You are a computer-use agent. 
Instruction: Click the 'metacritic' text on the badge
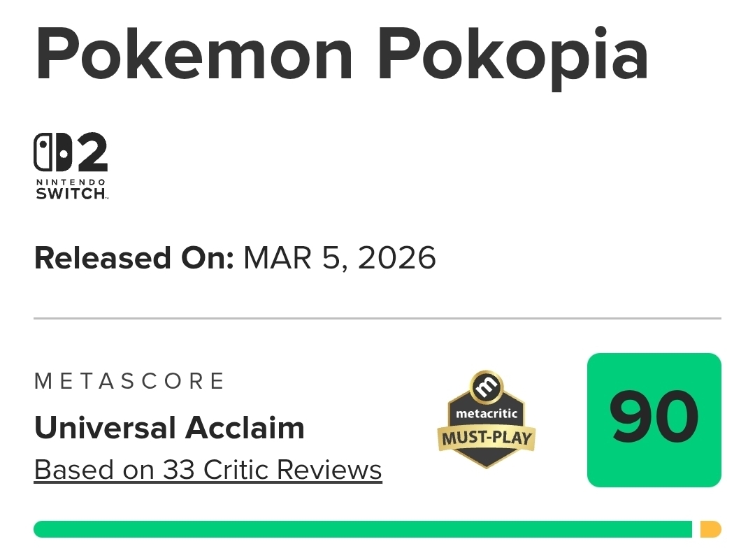(x=487, y=413)
